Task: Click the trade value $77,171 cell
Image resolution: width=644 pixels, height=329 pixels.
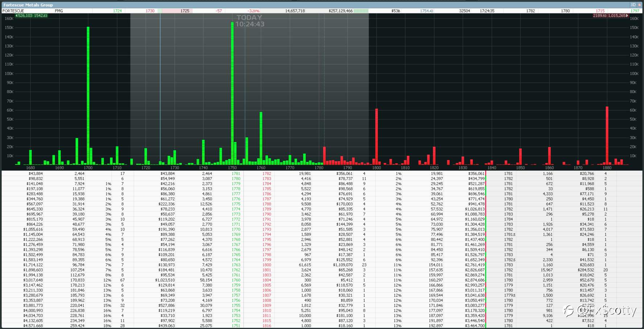Action: coord(587,194)
